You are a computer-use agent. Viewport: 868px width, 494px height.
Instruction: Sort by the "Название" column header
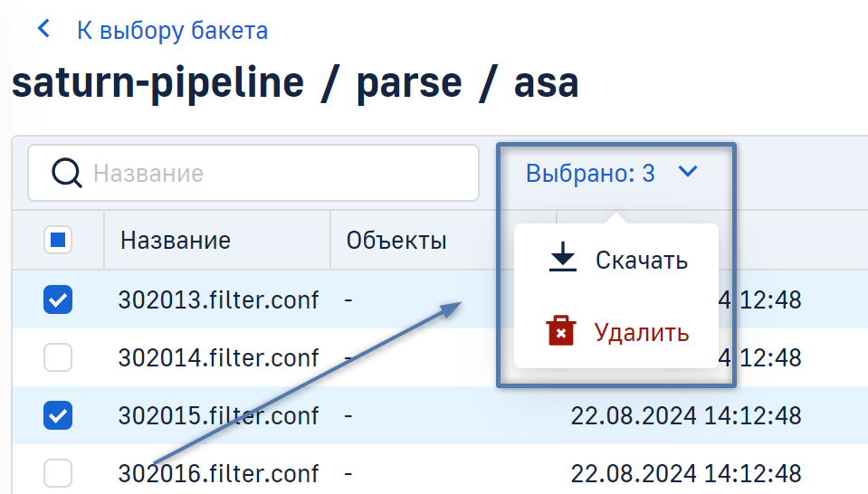[x=176, y=241]
